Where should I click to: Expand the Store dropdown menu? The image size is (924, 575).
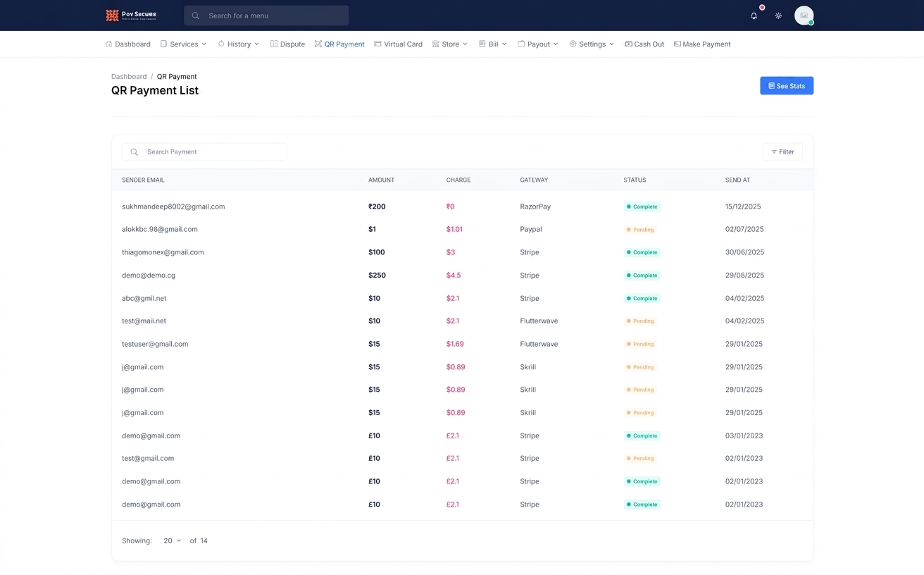pyautogui.click(x=449, y=44)
